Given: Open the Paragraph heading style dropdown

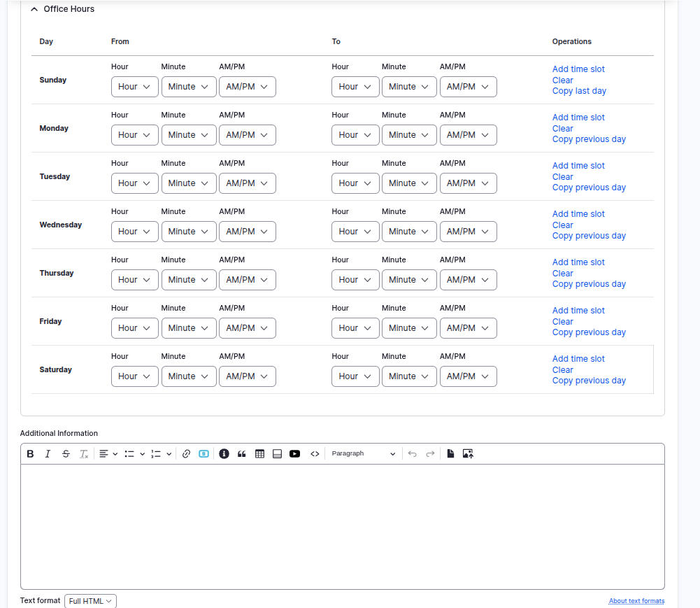Looking at the screenshot, I should pos(363,454).
